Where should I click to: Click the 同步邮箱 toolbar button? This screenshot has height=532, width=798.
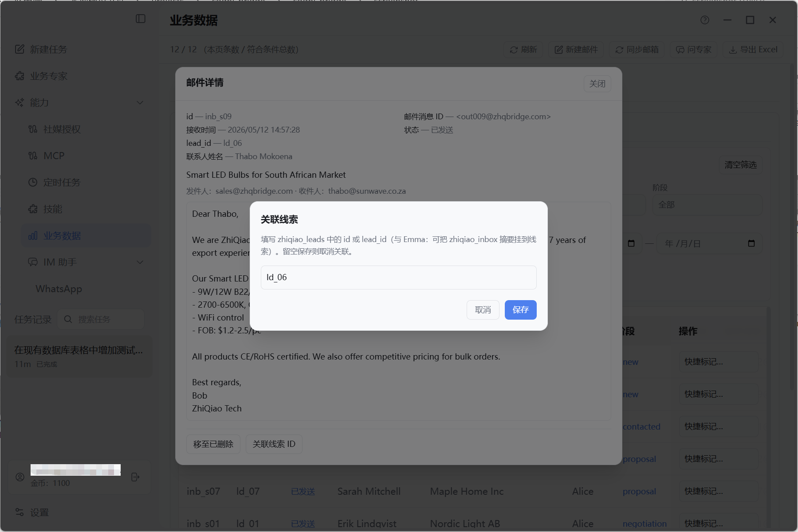pos(637,50)
